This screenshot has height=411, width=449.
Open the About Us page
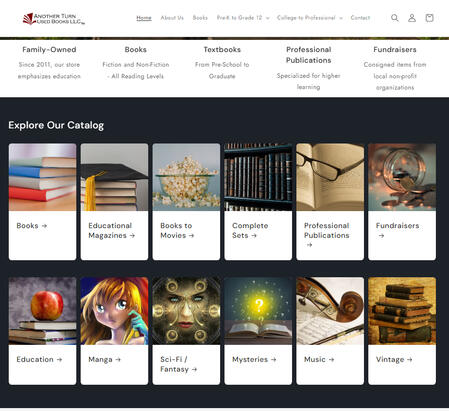tap(172, 18)
